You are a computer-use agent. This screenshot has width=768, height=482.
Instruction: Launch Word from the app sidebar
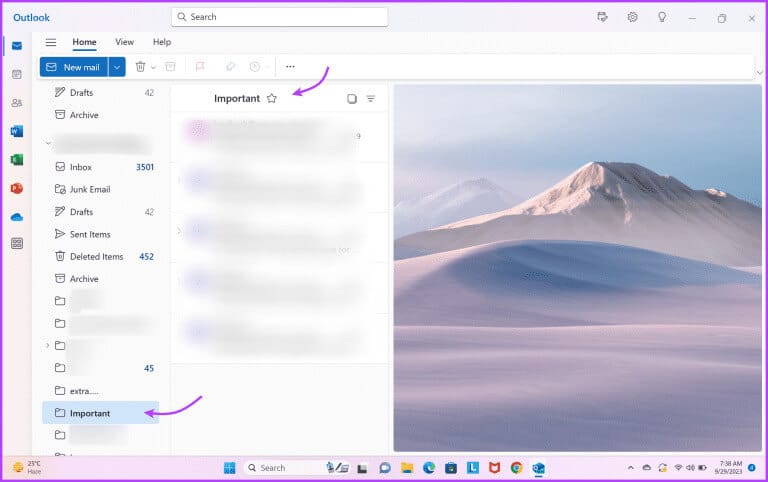(x=17, y=131)
